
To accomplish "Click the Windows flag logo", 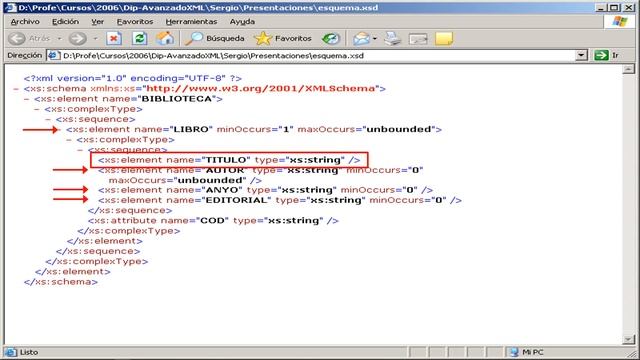I will 620,21.
